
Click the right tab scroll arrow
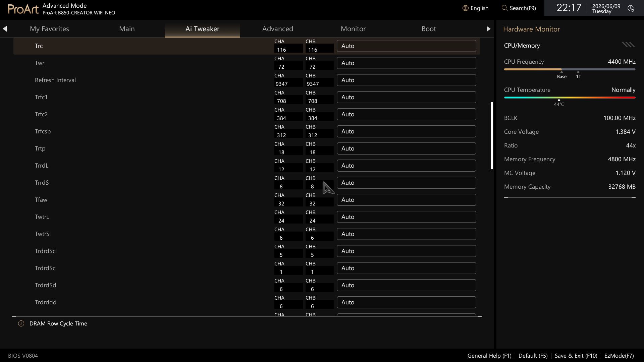[488, 29]
